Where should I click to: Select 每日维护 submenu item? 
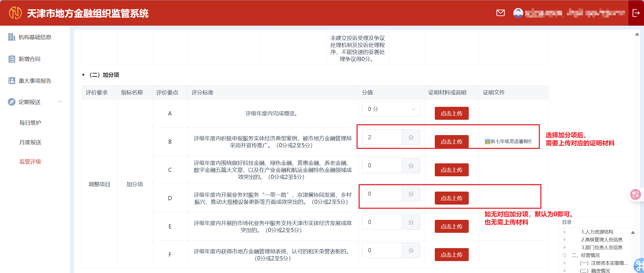30,123
